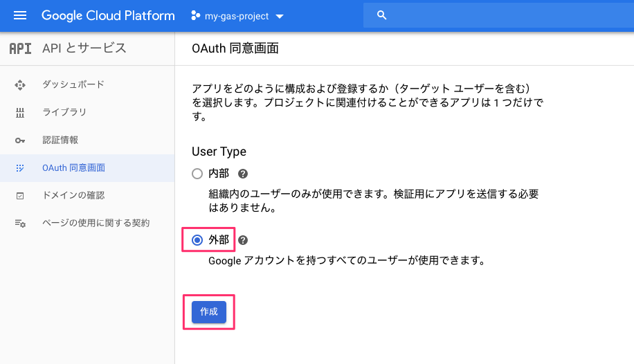Click the domain verification checkbox icon
The height and width of the screenshot is (364, 634).
20,195
